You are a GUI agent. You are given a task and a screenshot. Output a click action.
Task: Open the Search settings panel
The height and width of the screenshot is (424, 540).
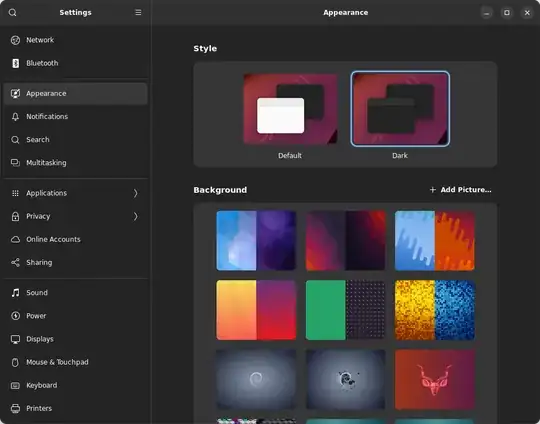(75, 140)
